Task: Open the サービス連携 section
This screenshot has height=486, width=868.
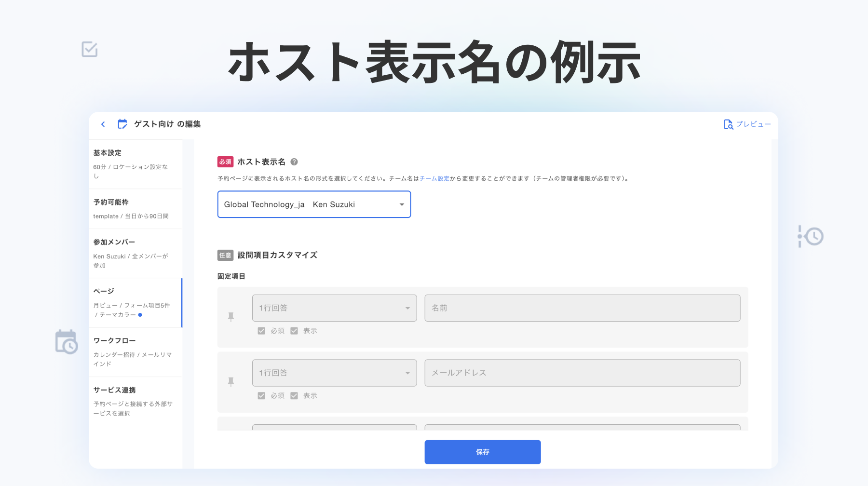Action: (x=136, y=402)
